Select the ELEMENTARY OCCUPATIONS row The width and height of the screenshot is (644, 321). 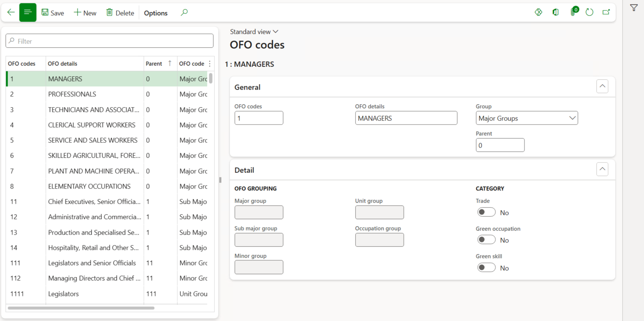click(107, 186)
